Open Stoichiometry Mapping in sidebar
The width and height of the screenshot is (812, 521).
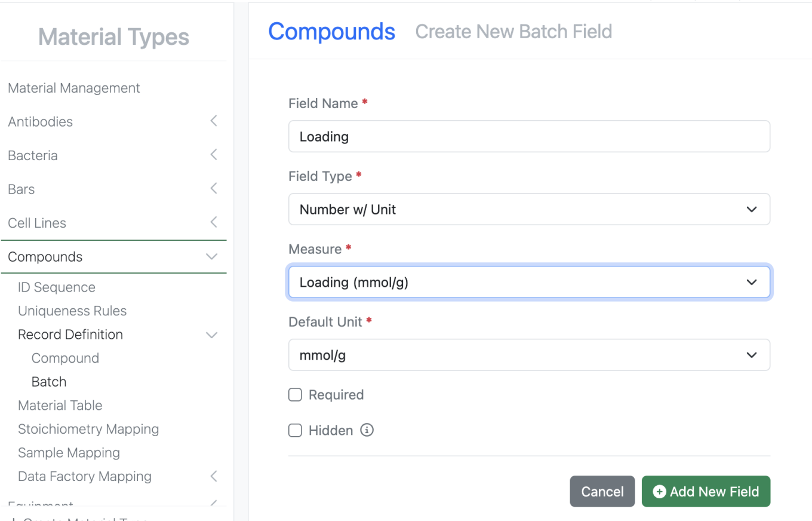click(x=88, y=429)
